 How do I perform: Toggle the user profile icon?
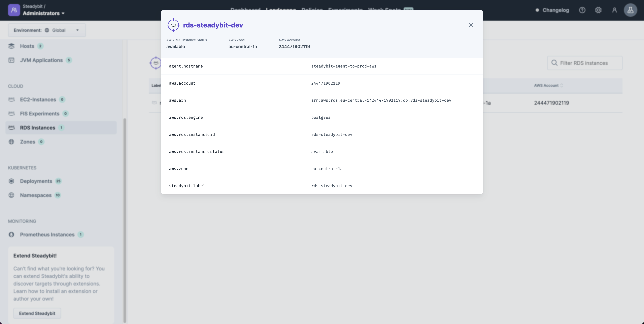point(614,10)
